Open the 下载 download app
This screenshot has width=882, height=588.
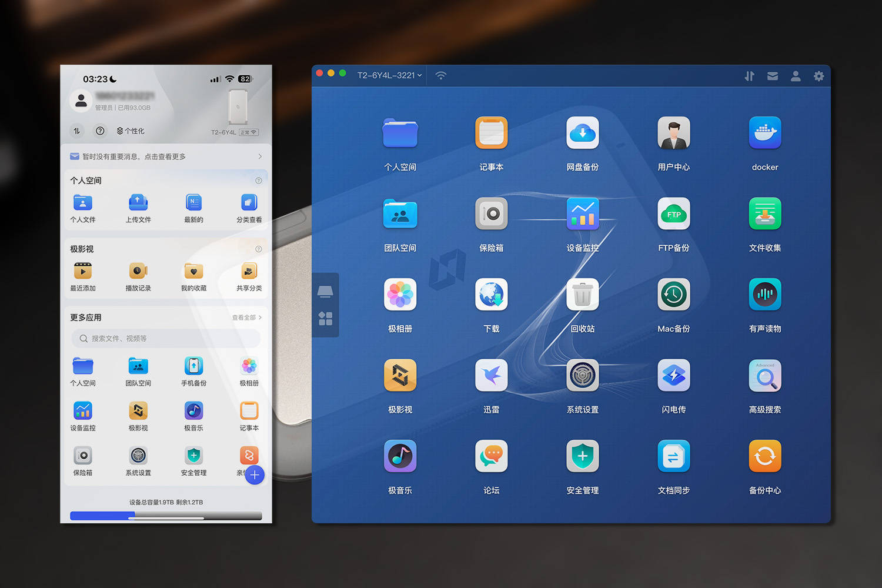coord(491,295)
